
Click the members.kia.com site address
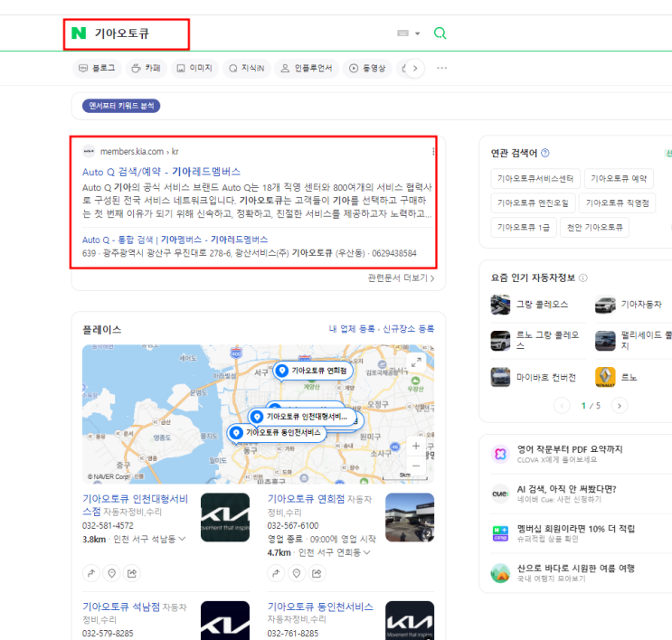139,151
